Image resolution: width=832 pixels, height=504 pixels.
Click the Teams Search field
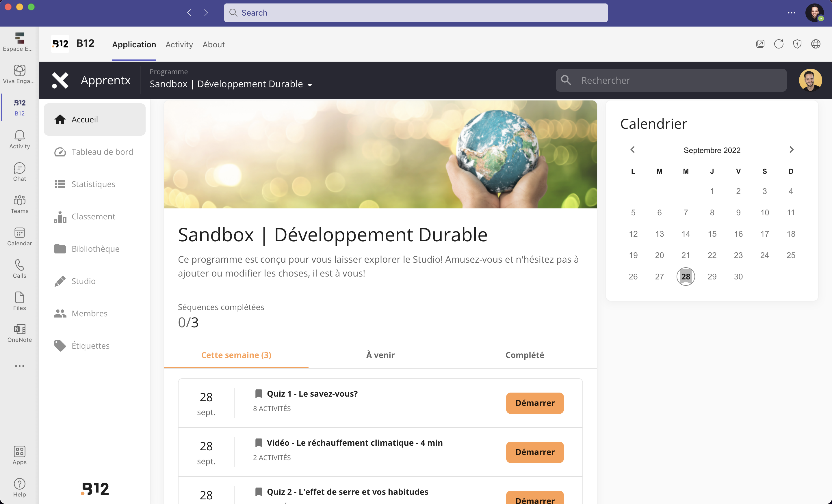tap(416, 13)
